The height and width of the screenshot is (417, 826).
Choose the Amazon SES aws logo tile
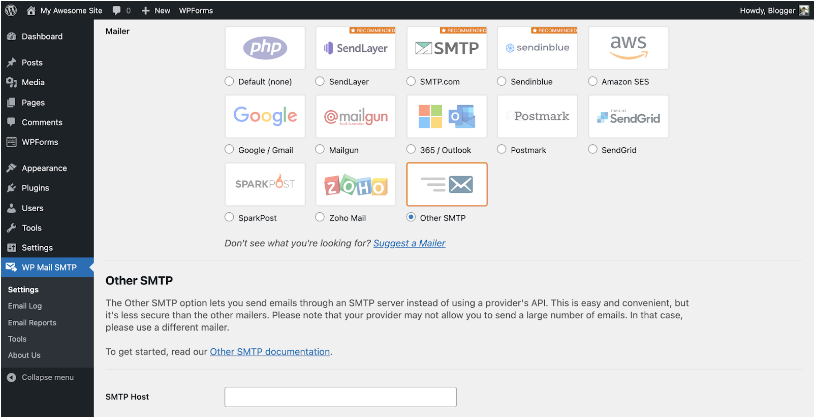coord(628,48)
